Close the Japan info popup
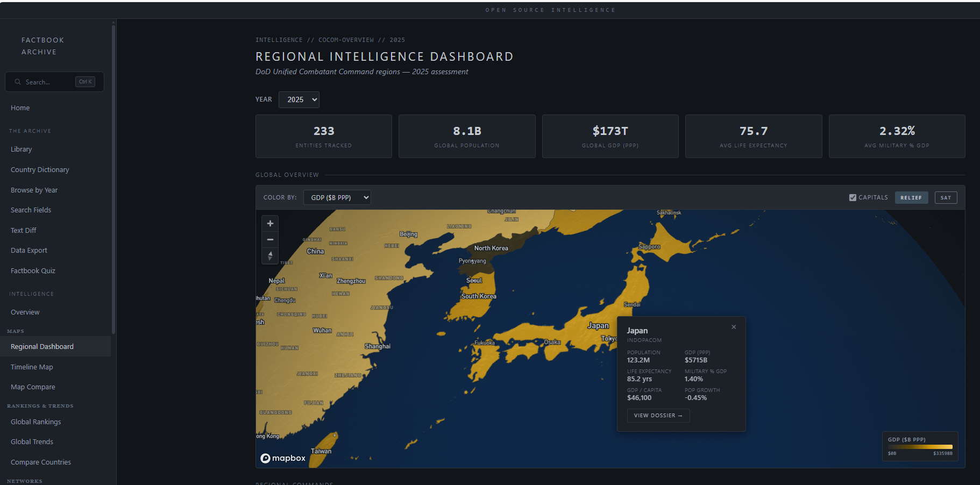This screenshot has width=980, height=485. tap(734, 327)
